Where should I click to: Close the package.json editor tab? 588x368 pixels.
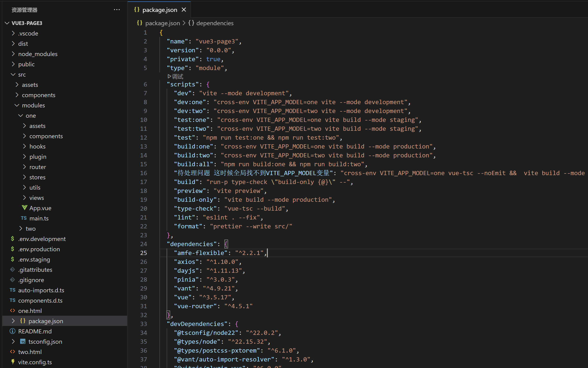pos(184,10)
